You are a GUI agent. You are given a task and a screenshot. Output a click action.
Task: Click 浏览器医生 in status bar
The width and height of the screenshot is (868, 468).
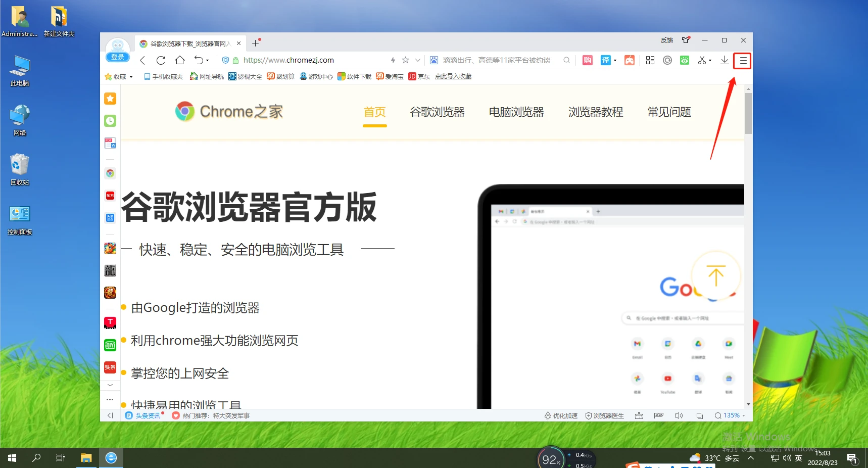click(x=605, y=415)
